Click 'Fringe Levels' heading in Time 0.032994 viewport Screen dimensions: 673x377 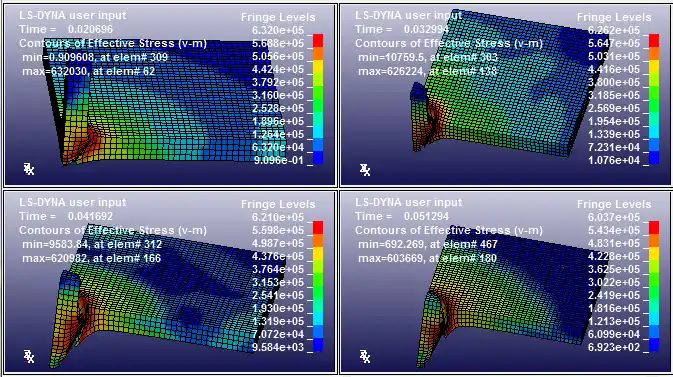tap(614, 17)
